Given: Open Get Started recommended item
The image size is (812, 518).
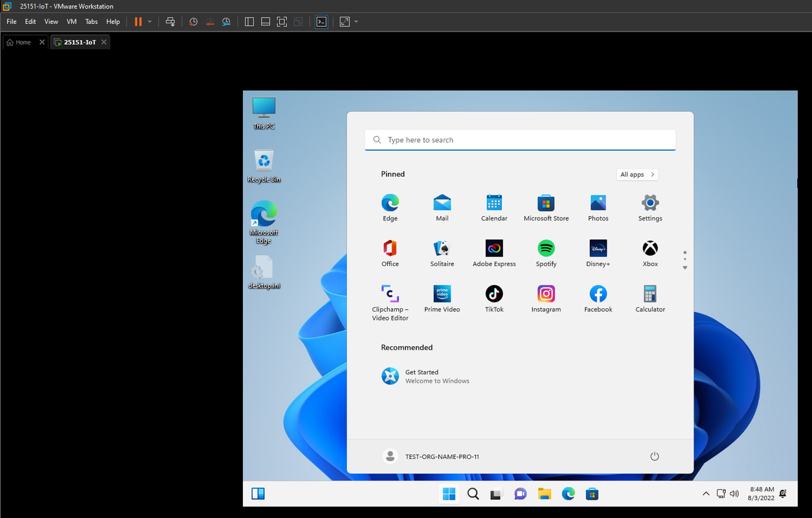Looking at the screenshot, I should [x=425, y=376].
